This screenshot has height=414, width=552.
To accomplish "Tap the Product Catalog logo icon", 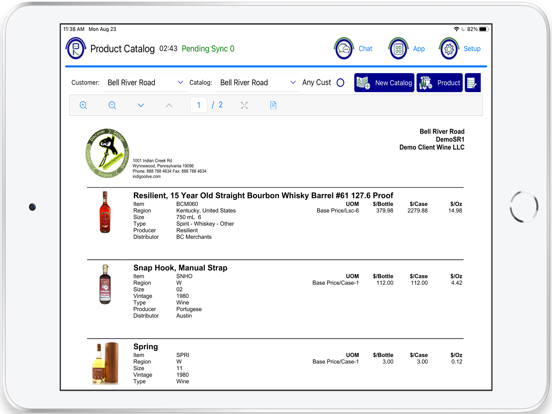I will [x=76, y=48].
